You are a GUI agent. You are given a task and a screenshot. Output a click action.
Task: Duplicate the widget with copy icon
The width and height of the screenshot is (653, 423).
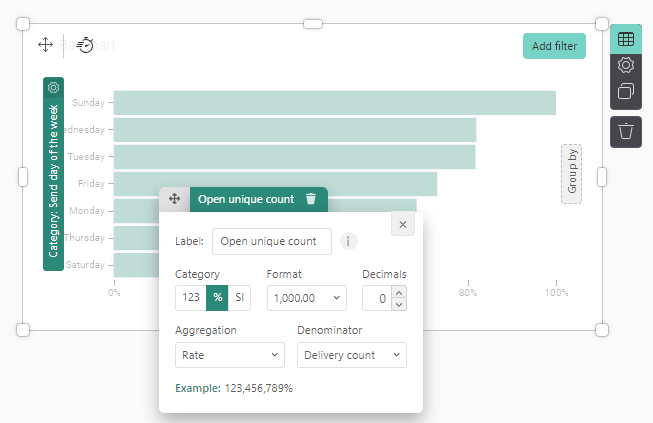click(626, 92)
